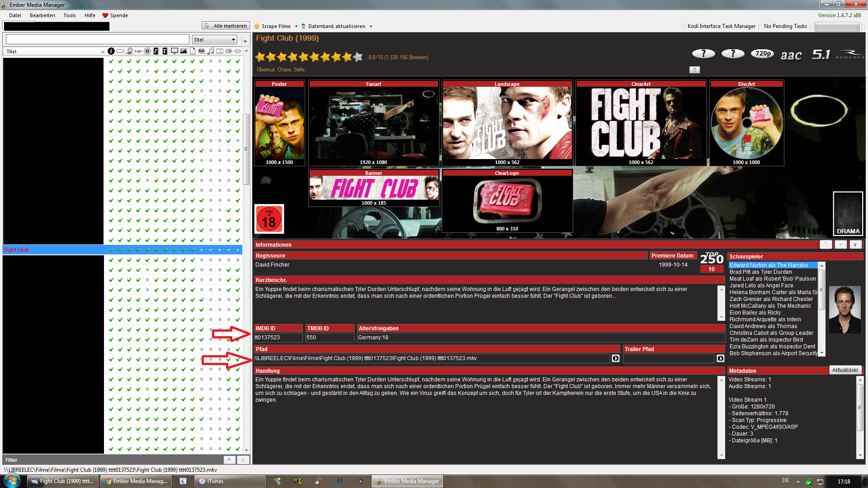Click the 5.1 audio channels flag
This screenshot has width=868, height=488.
821,55
